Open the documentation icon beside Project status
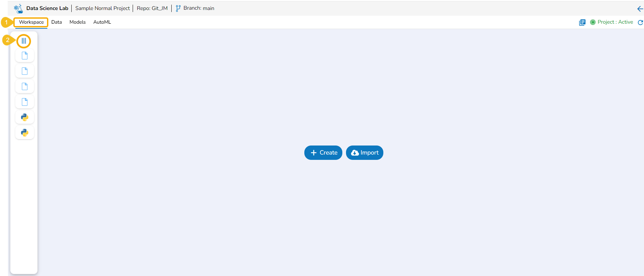This screenshot has height=276, width=644. (582, 22)
